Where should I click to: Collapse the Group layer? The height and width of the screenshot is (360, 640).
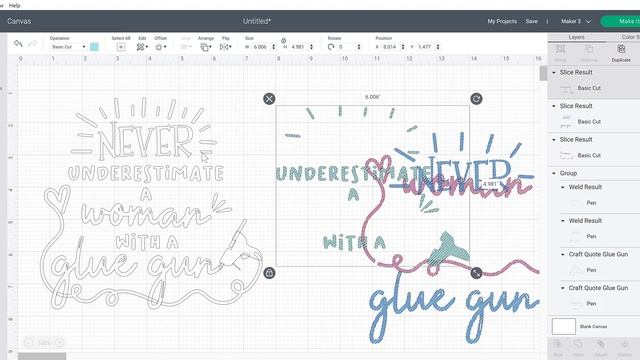tap(554, 173)
